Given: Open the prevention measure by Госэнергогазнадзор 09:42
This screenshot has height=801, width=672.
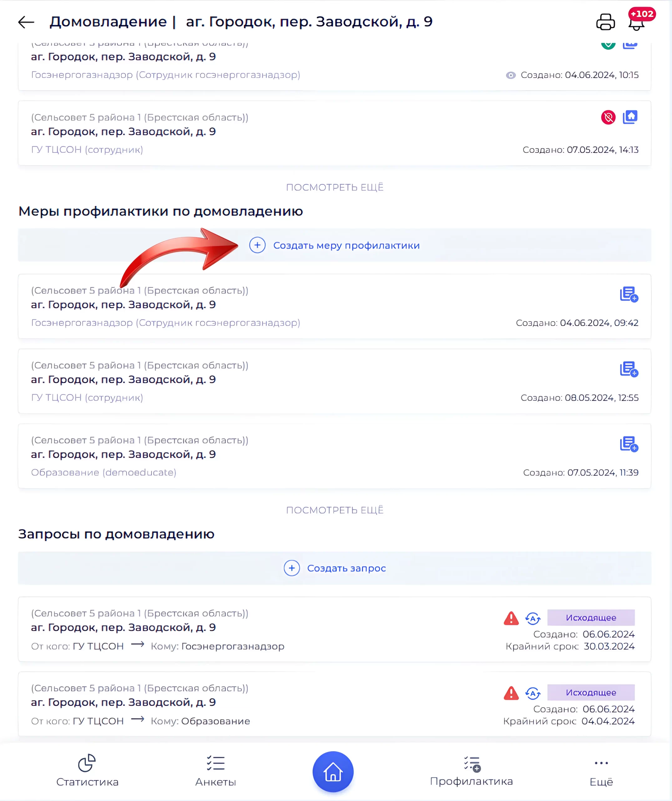Looking at the screenshot, I should tap(334, 306).
